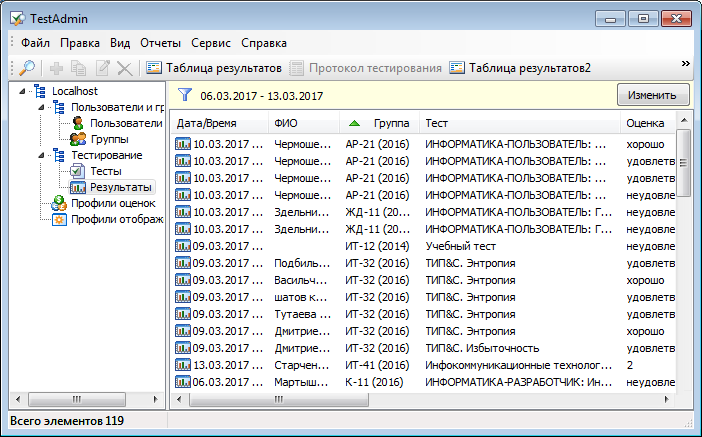
Task: Click result icon of Учебный тест row
Action: click(x=183, y=246)
